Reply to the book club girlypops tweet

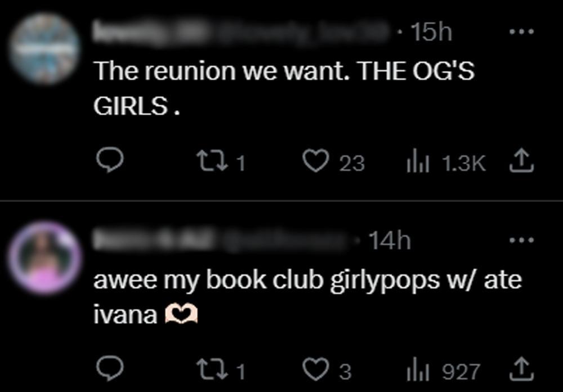(x=110, y=368)
